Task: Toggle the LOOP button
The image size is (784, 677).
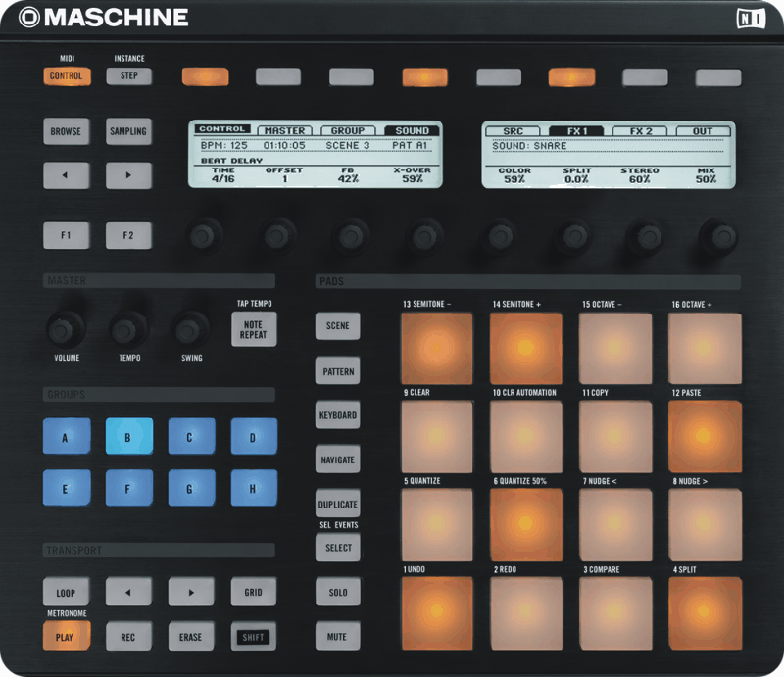Action: (66, 593)
